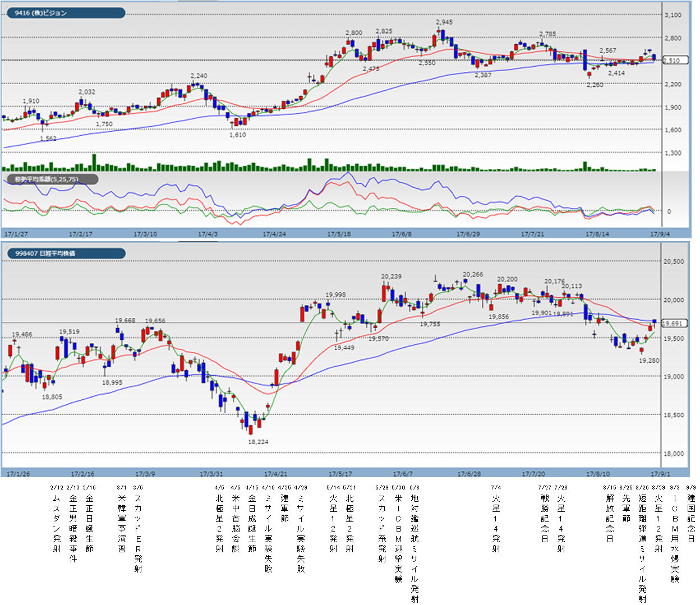Select the 短距離弾道ミサイル発射 event label

coord(642,549)
